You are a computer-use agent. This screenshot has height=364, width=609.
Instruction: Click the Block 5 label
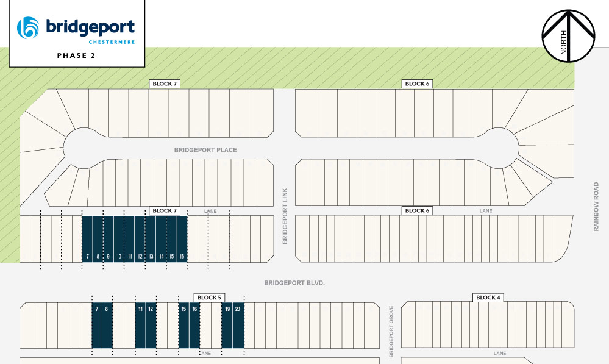(x=209, y=298)
